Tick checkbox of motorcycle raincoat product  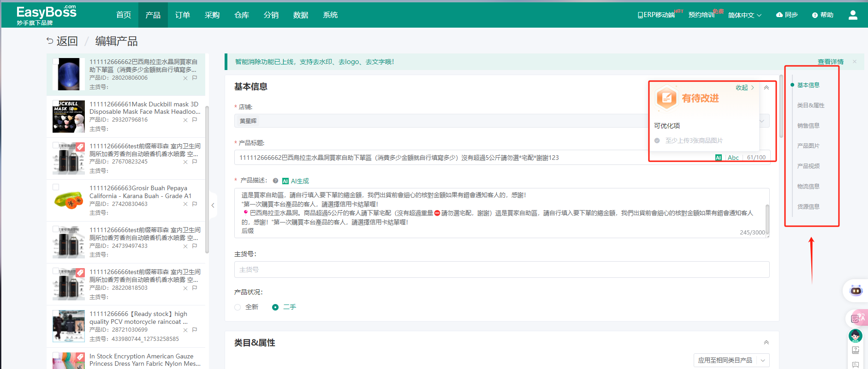tap(56, 313)
